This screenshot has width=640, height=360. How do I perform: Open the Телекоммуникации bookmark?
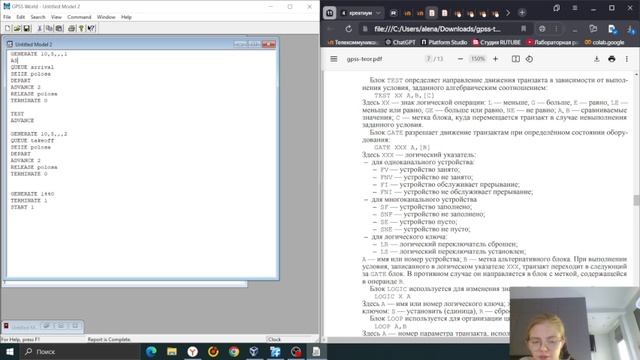[353, 42]
